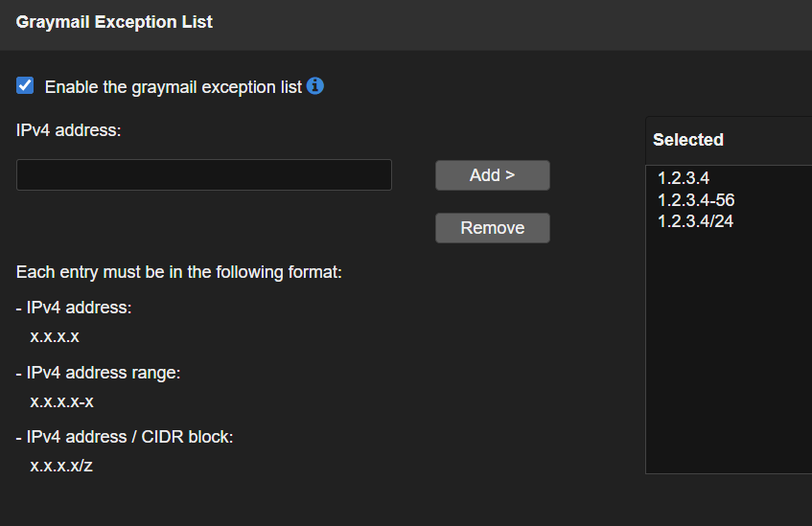The height and width of the screenshot is (526, 812).
Task: Toggle the Enable graymail exception list checkbox
Action: (x=26, y=86)
